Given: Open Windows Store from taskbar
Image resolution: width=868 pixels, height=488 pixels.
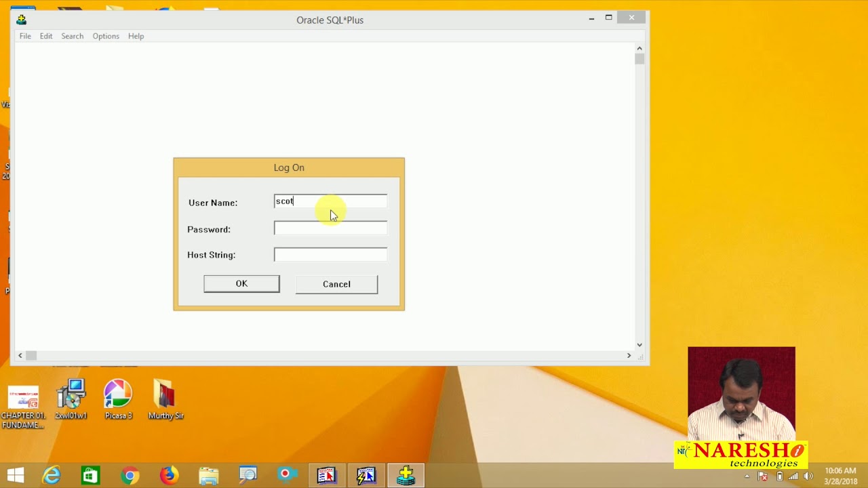Looking at the screenshot, I should pyautogui.click(x=90, y=476).
